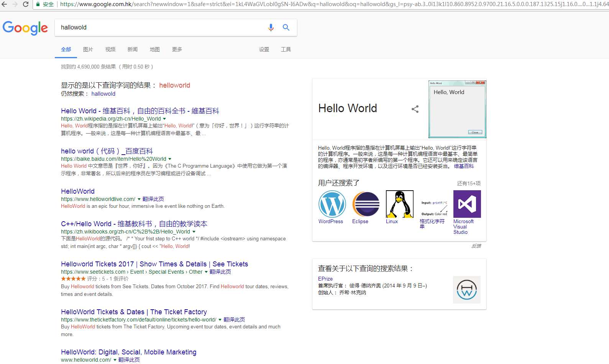Open the WordPress logo suggestion
This screenshot has height=364, width=609.
[x=332, y=204]
